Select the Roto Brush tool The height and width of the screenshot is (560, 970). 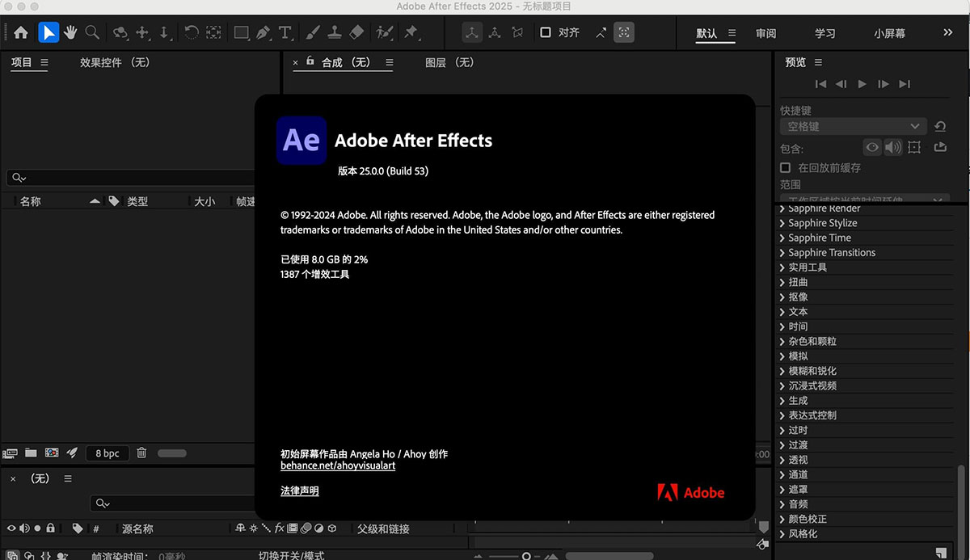click(x=382, y=32)
